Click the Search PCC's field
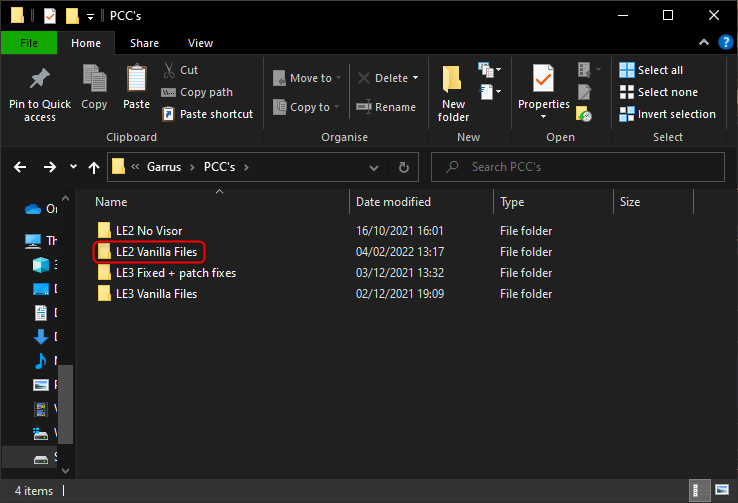738x503 pixels. [x=578, y=167]
